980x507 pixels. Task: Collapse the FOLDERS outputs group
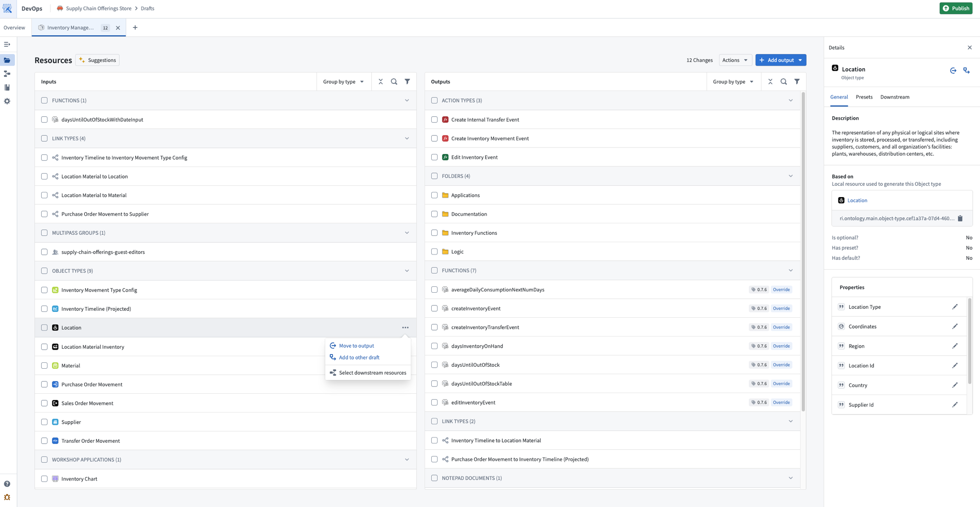(x=790, y=176)
